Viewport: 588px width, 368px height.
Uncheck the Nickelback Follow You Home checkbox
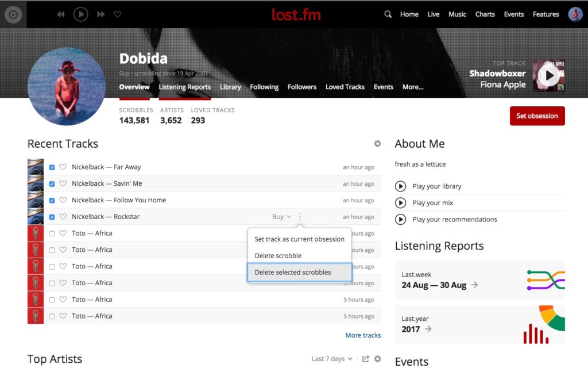click(52, 201)
